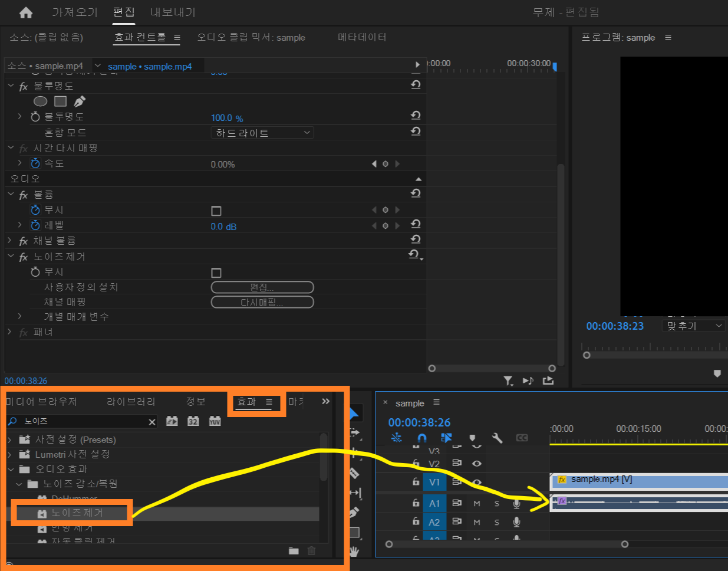Collapse the 오디오 효과 folder
728x571 pixels.
tap(10, 469)
